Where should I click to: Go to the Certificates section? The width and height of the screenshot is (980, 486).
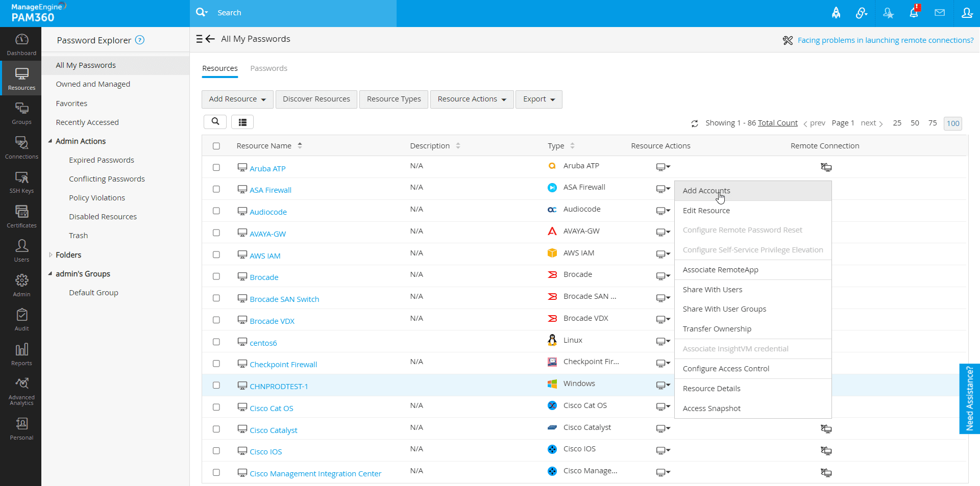pos(21,216)
